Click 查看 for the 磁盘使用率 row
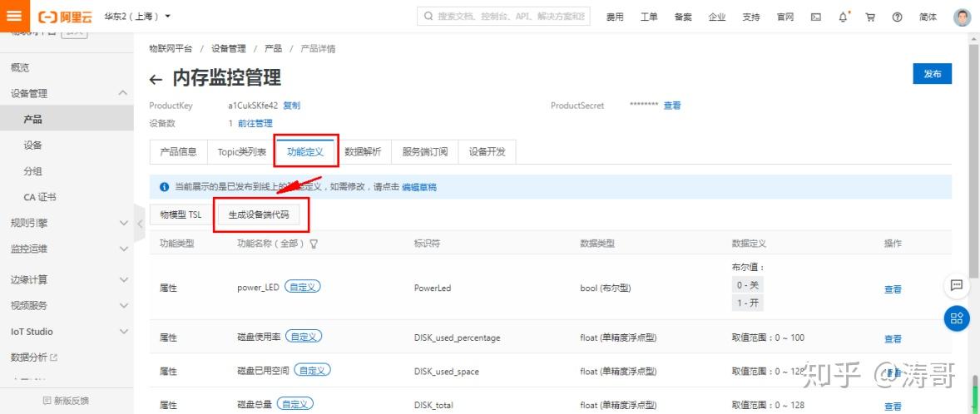980x414 pixels. click(893, 339)
